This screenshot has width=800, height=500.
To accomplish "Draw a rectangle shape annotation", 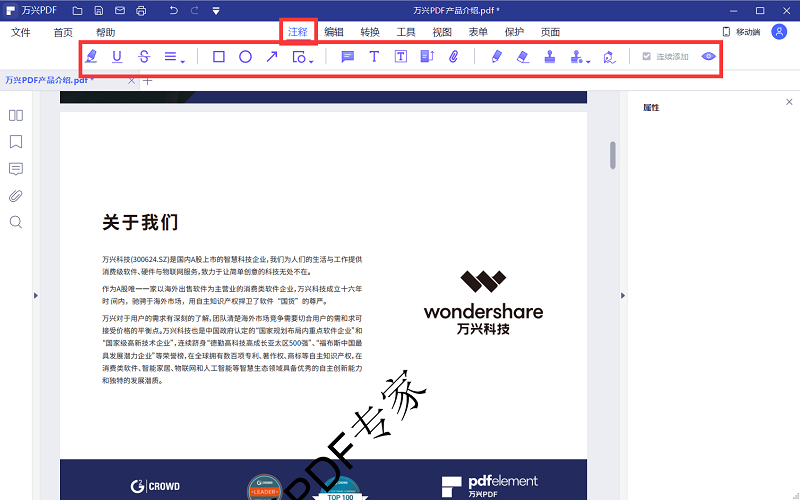I will click(219, 57).
